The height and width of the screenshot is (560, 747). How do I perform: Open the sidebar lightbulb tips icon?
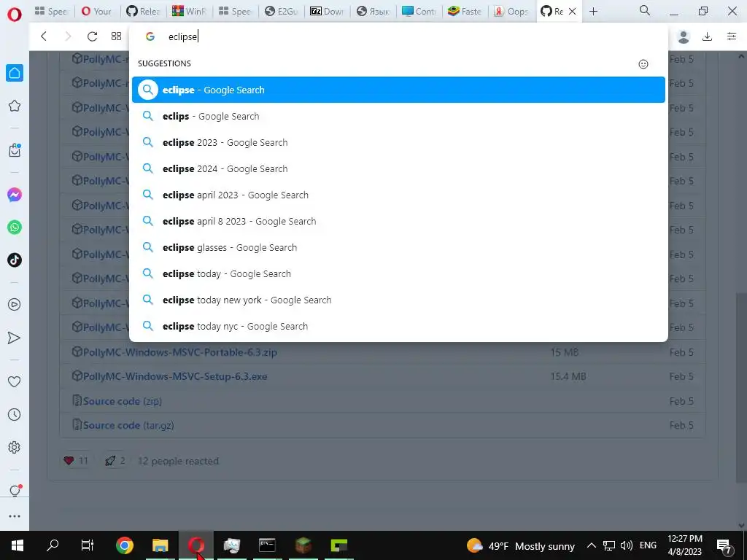point(15,491)
